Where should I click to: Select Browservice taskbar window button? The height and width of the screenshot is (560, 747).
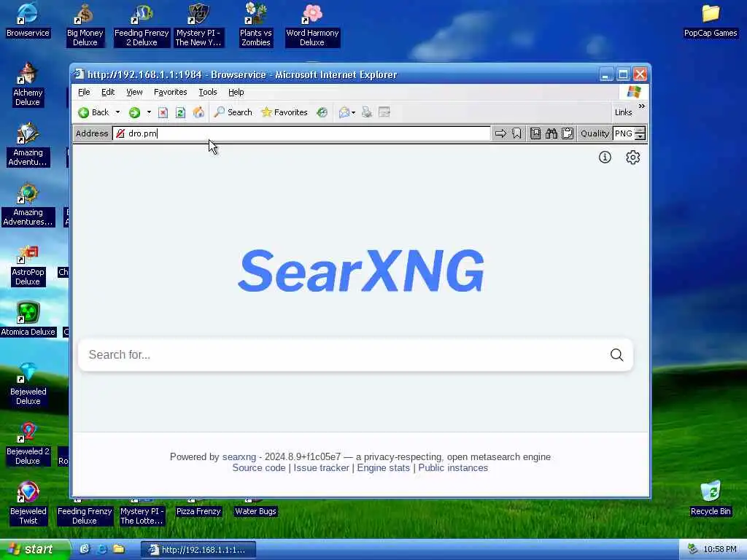point(198,550)
